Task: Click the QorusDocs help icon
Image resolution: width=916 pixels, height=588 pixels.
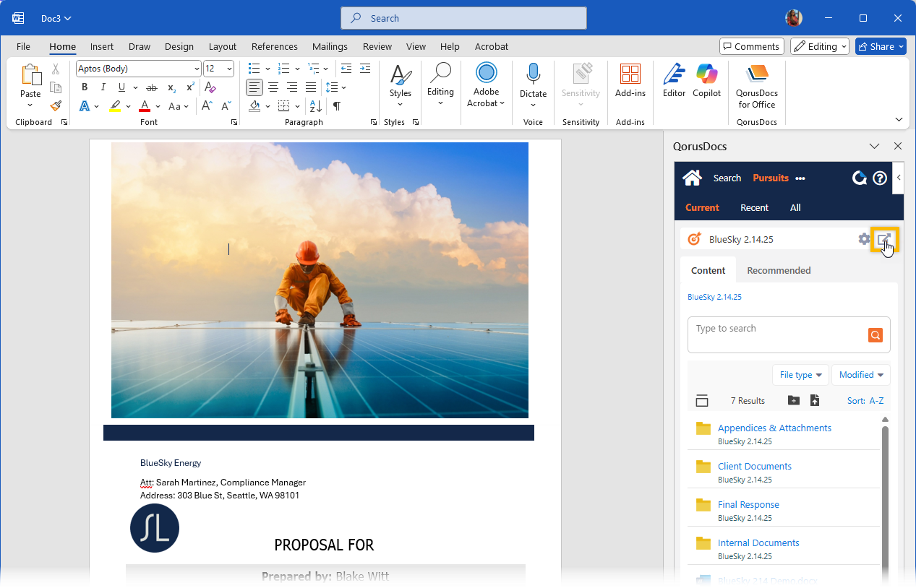Action: pyautogui.click(x=880, y=178)
